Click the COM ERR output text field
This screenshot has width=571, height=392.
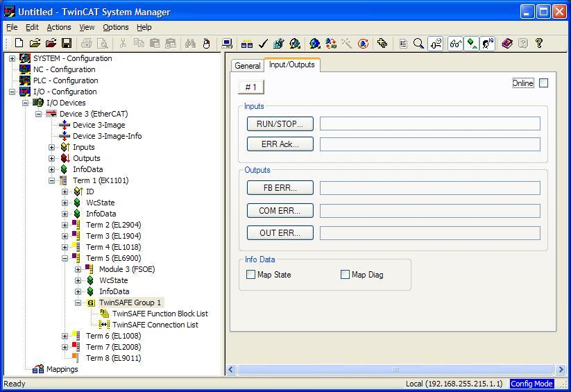point(430,211)
